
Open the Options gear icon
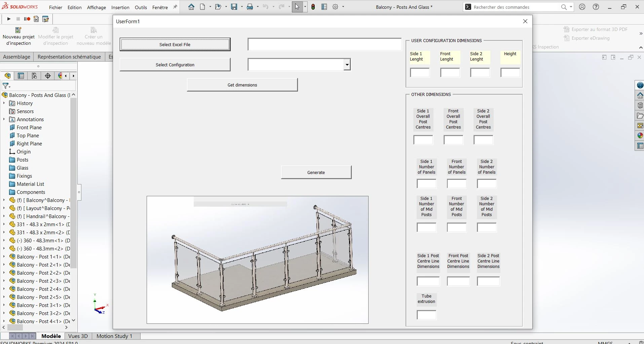click(335, 7)
